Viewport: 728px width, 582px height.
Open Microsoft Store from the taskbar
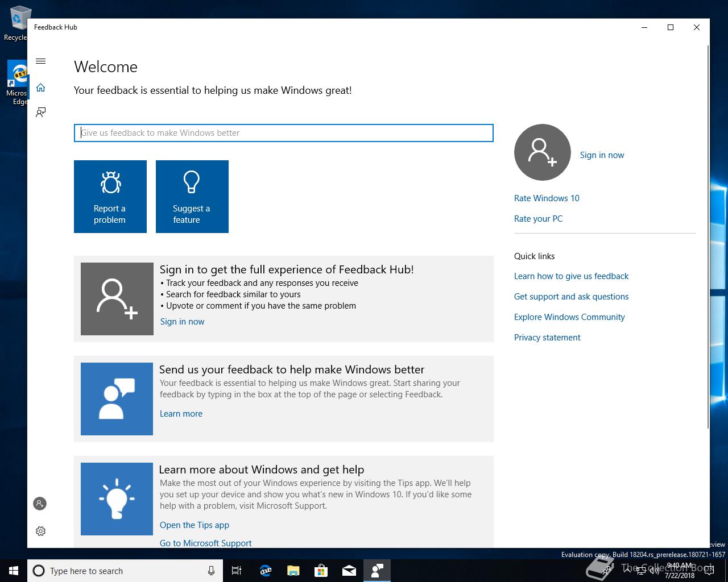[321, 571]
